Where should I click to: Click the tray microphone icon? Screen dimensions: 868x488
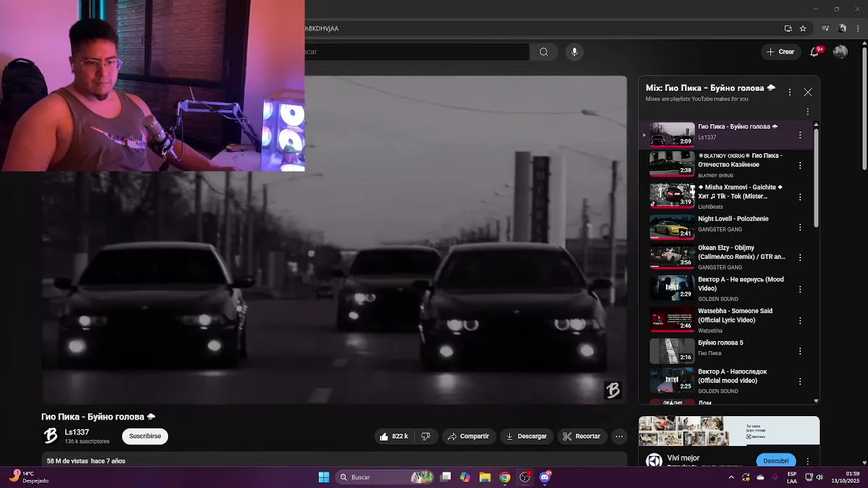click(x=775, y=477)
